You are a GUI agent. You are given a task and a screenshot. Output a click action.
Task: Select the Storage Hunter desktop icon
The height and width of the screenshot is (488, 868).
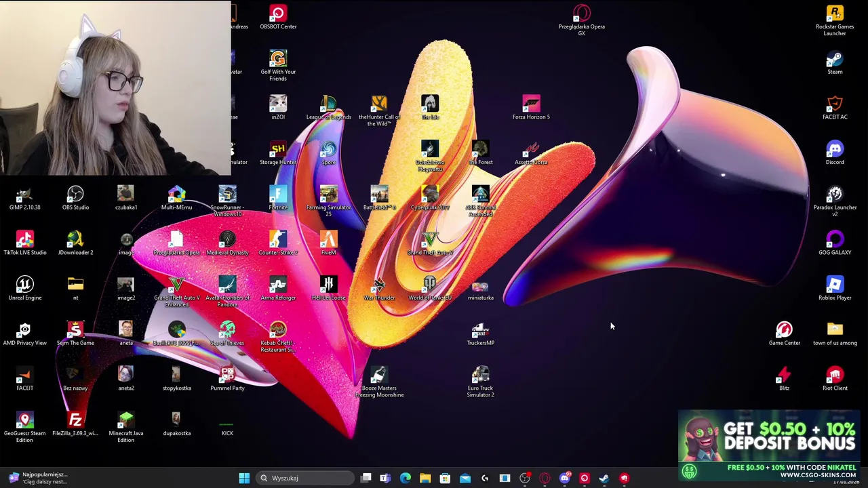[278, 153]
